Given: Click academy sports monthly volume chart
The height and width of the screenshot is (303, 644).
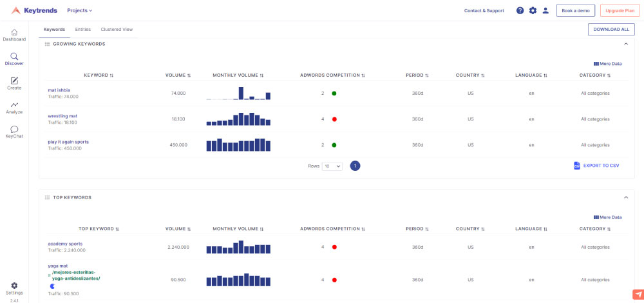Looking at the screenshot, I should coord(238,247).
